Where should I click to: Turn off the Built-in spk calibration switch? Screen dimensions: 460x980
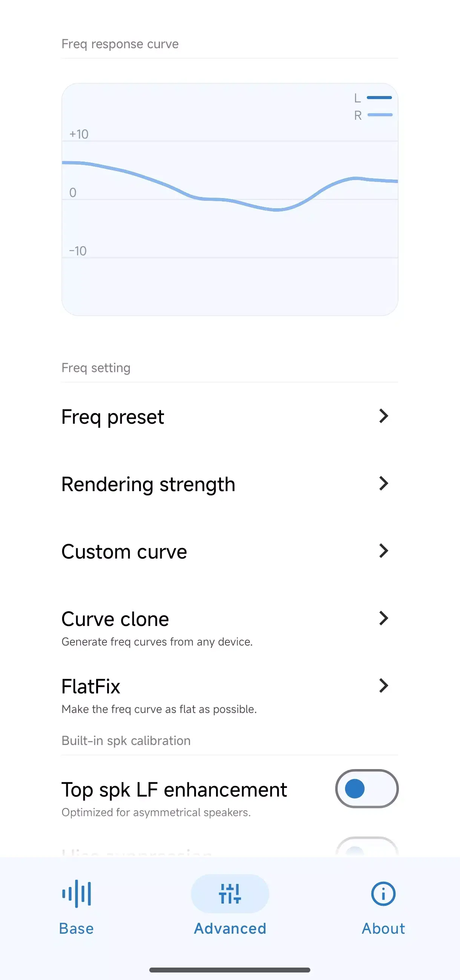coord(366,789)
